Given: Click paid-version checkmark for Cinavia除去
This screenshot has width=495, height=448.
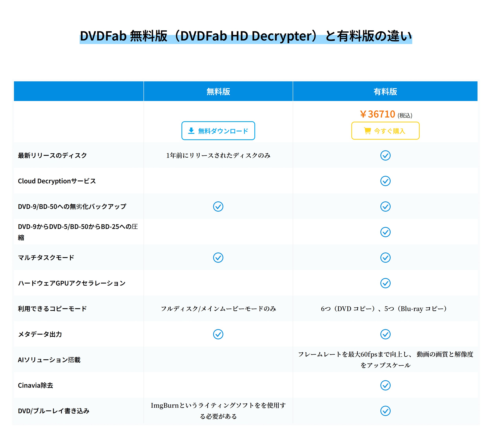Looking at the screenshot, I should click(385, 385).
